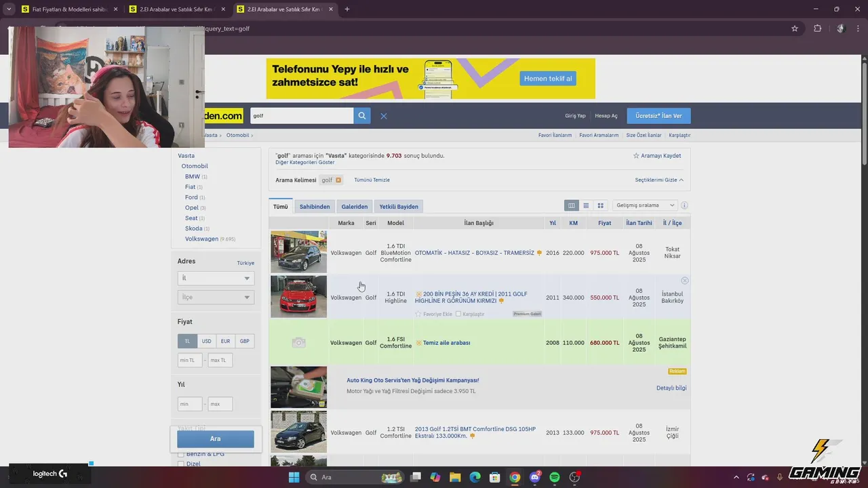Open the Giriş Yap login link
The height and width of the screenshot is (488, 868).
point(575,116)
